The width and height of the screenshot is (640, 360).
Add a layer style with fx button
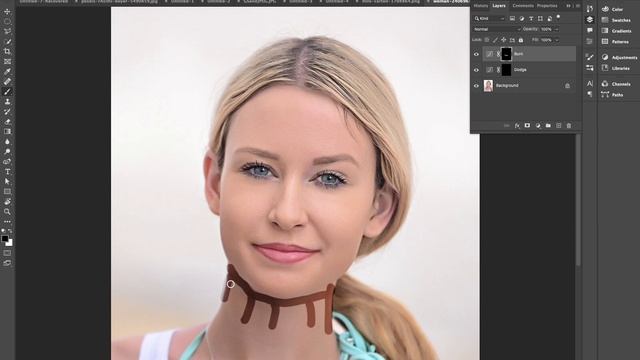point(517,126)
